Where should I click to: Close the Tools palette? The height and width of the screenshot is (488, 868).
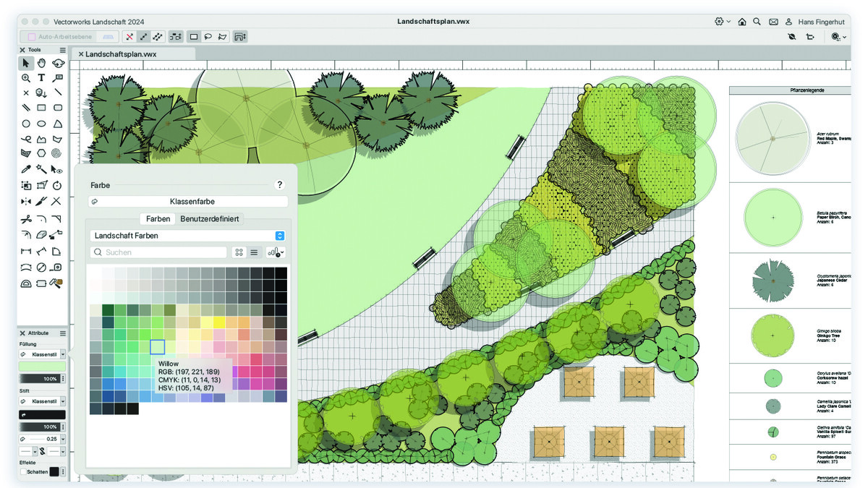pos(22,50)
